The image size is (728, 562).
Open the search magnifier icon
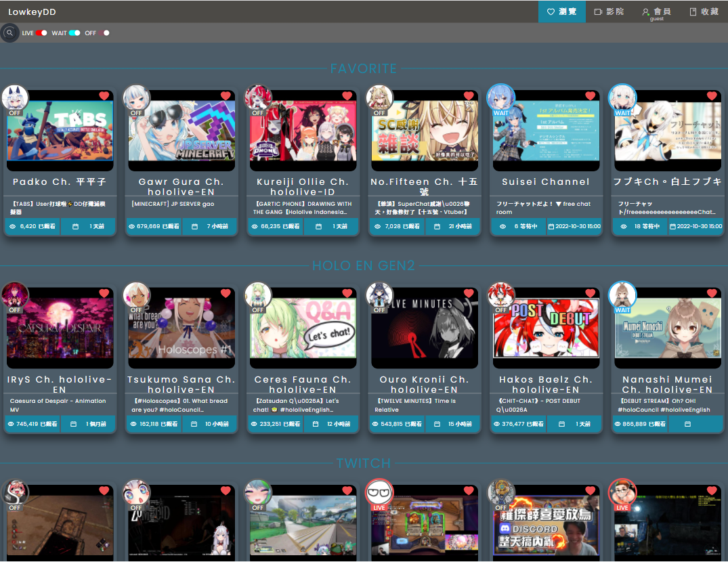pos(9,33)
